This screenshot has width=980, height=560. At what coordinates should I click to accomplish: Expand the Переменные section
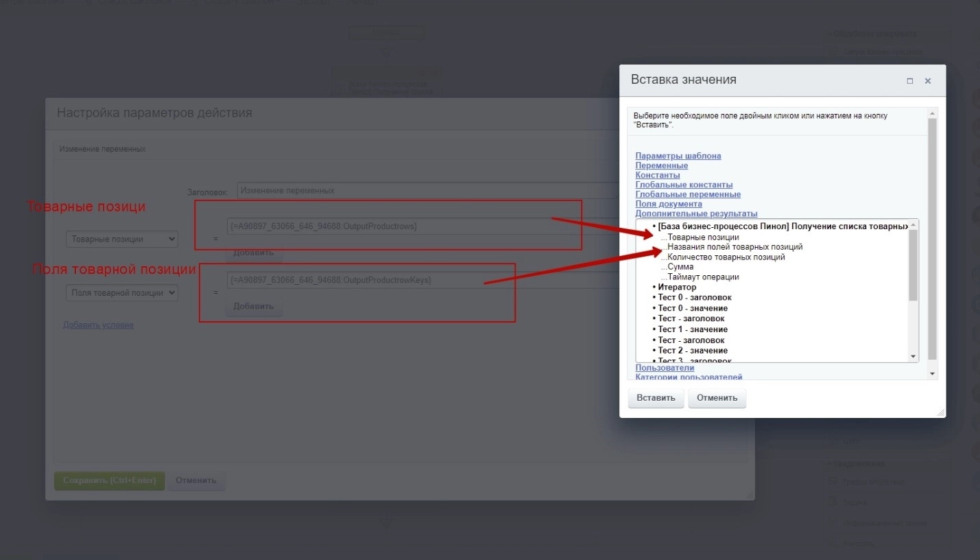tap(661, 165)
